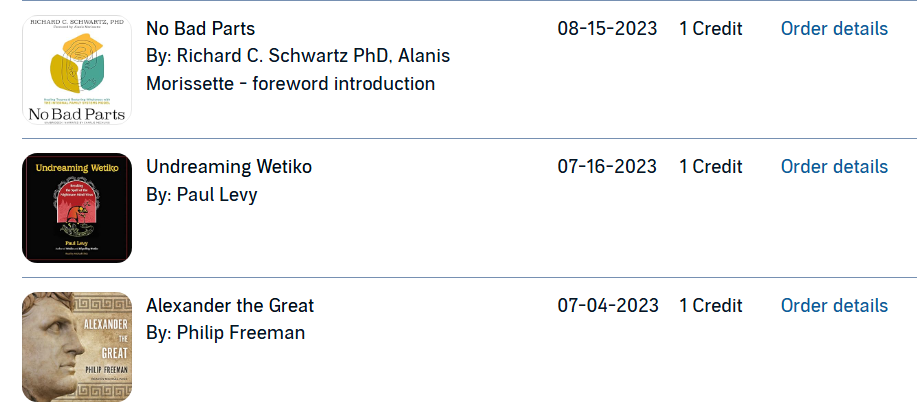
Task: Open Order details for Undreaming Wetiko
Action: 834,167
